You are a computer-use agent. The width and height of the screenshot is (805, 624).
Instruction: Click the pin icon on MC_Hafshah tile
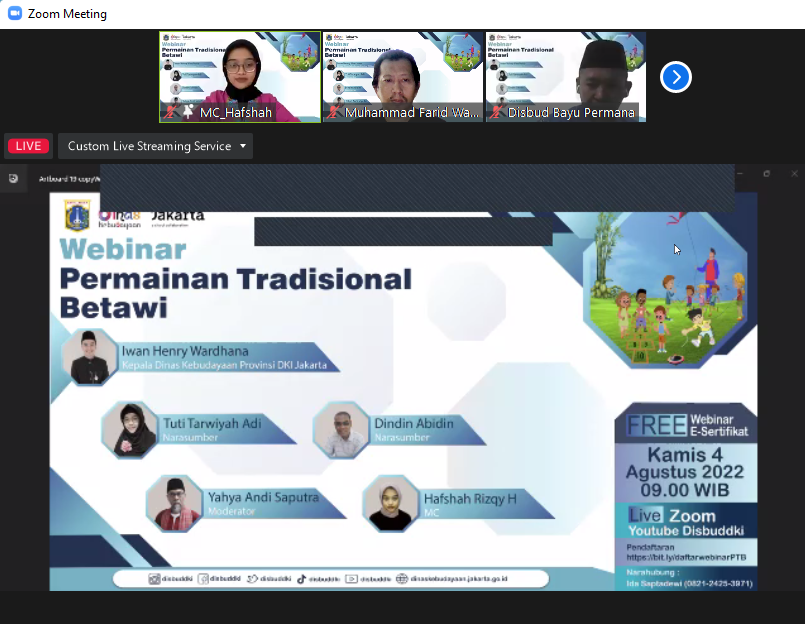pos(188,111)
